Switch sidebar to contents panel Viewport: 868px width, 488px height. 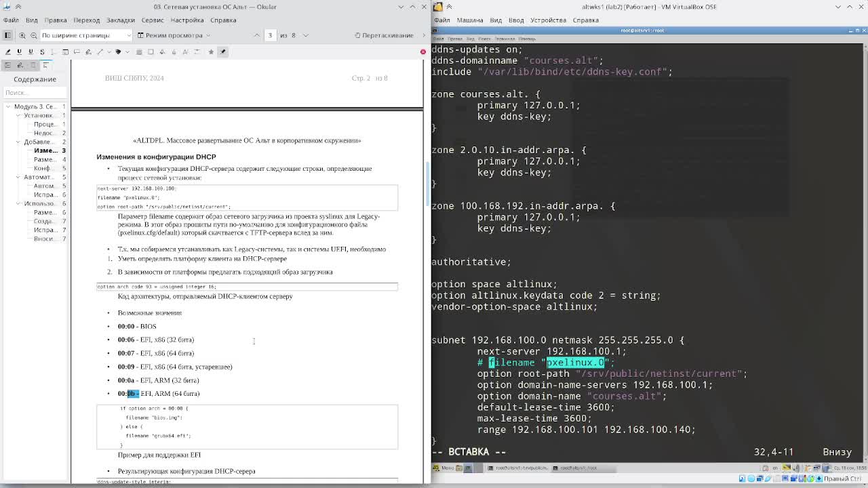coord(46,65)
